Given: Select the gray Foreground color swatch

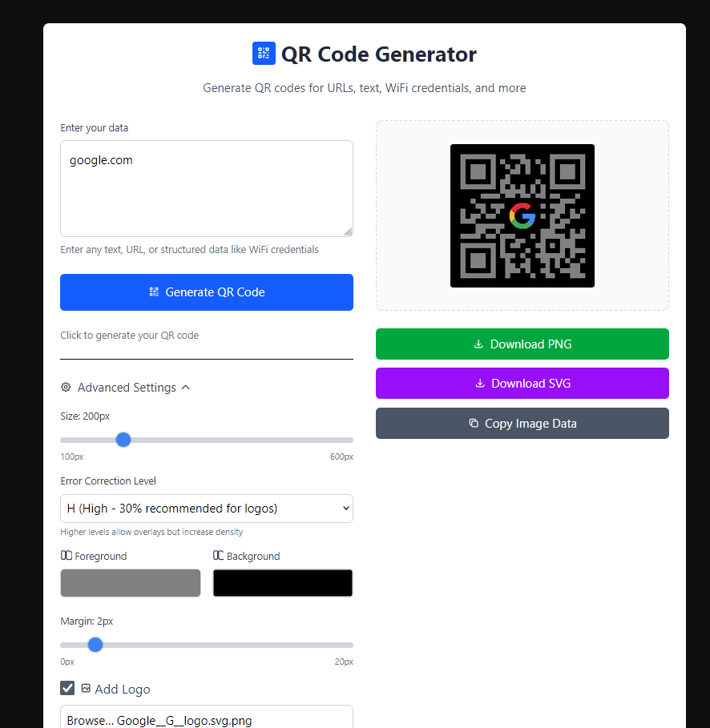Looking at the screenshot, I should point(130,582).
